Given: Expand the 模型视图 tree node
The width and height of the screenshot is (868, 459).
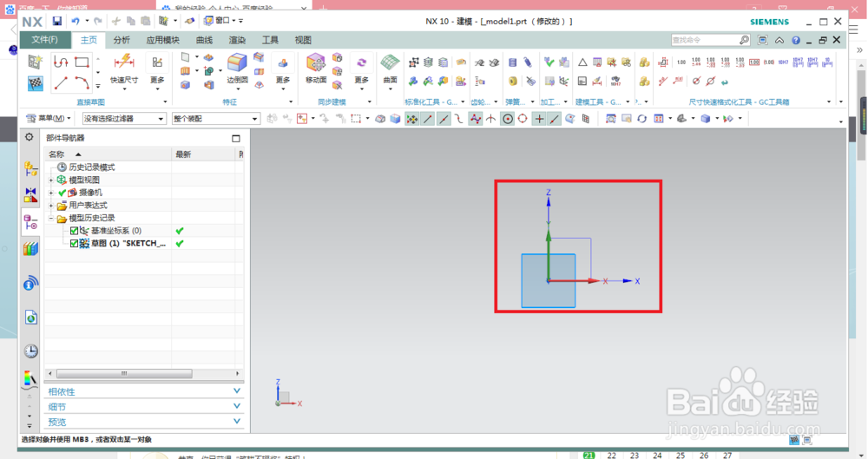Looking at the screenshot, I should point(51,180).
